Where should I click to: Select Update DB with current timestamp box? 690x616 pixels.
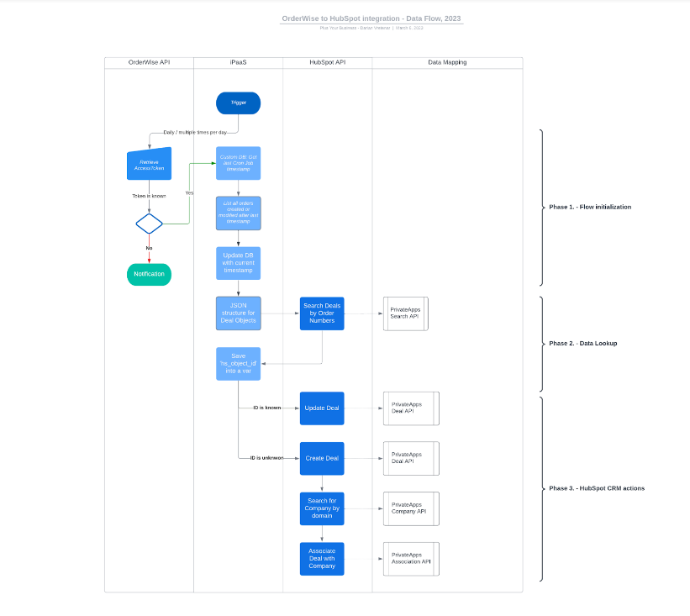[238, 263]
